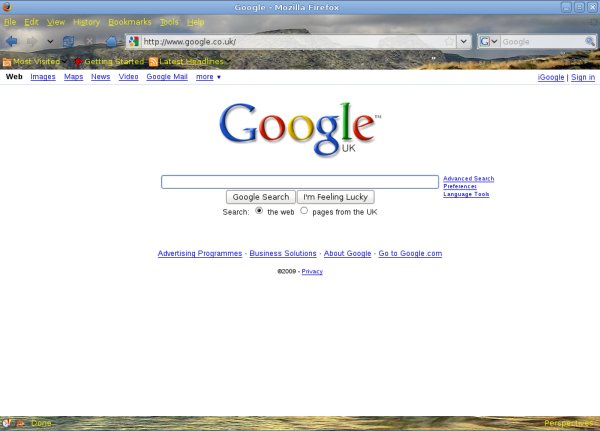
Task: Close the Firefox window
Action: coord(592,7)
